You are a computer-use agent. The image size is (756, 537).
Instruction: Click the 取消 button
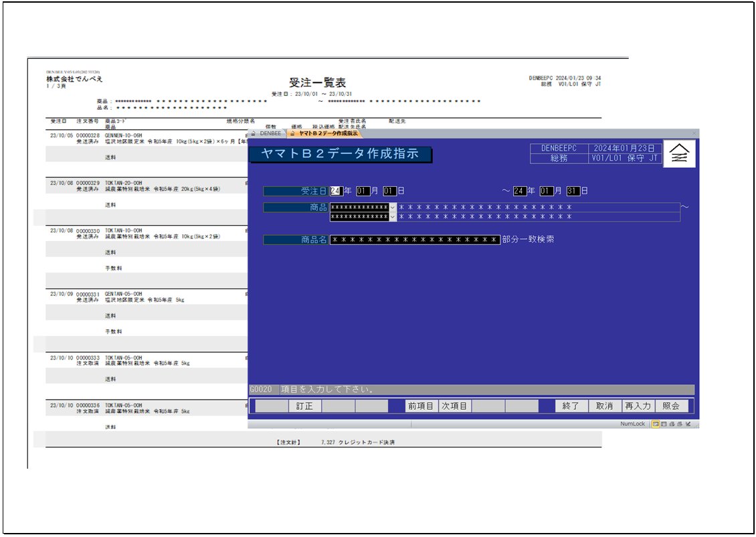click(x=604, y=406)
